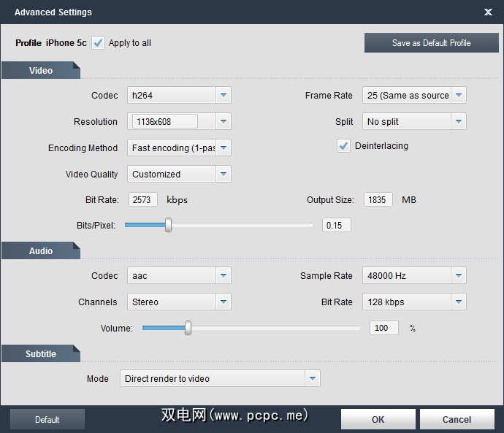Click Save as Default Profile button
The width and height of the screenshot is (504, 433).
click(431, 43)
